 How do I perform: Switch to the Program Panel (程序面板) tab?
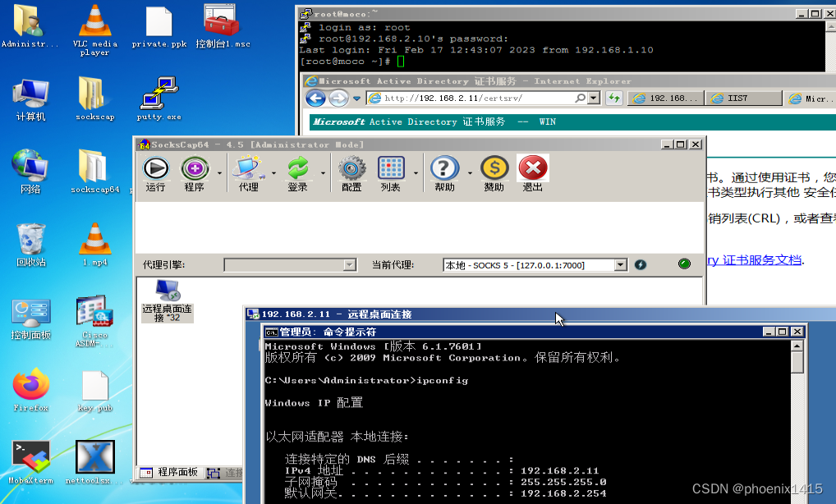[171, 473]
